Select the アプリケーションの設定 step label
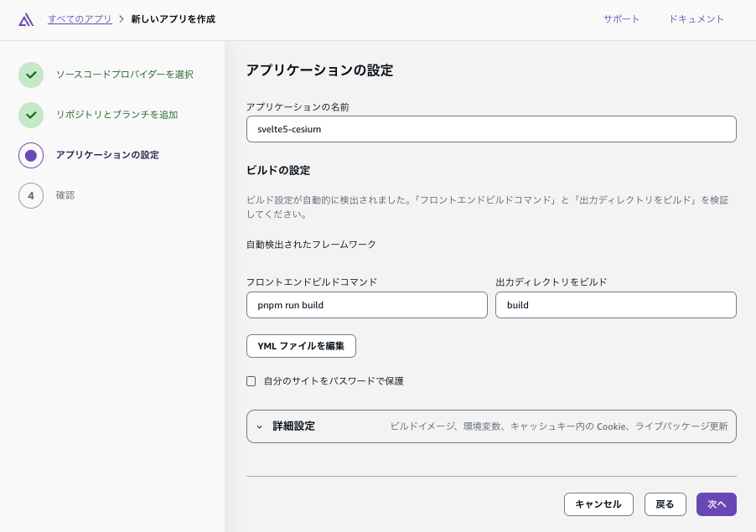This screenshot has height=532, width=756. 107,155
